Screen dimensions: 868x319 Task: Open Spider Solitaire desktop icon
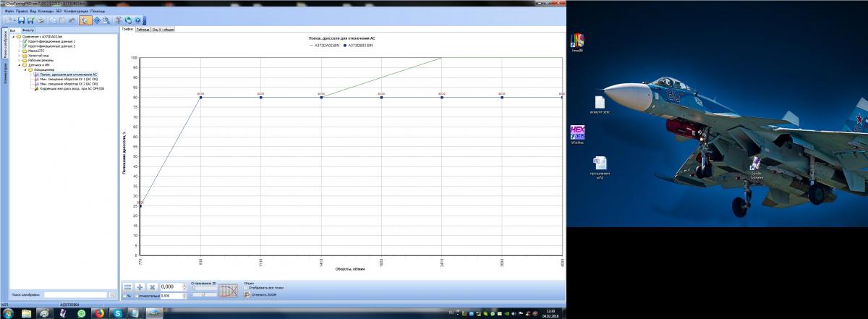(x=757, y=167)
